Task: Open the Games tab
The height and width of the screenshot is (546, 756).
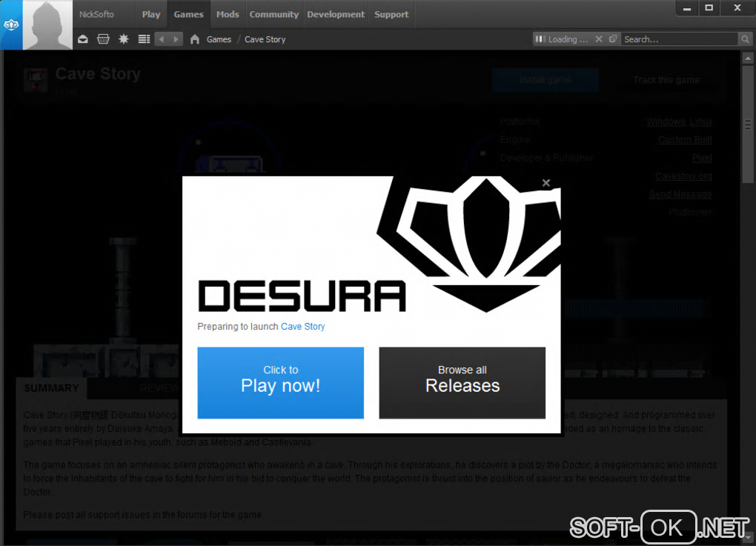Action: pyautogui.click(x=188, y=15)
